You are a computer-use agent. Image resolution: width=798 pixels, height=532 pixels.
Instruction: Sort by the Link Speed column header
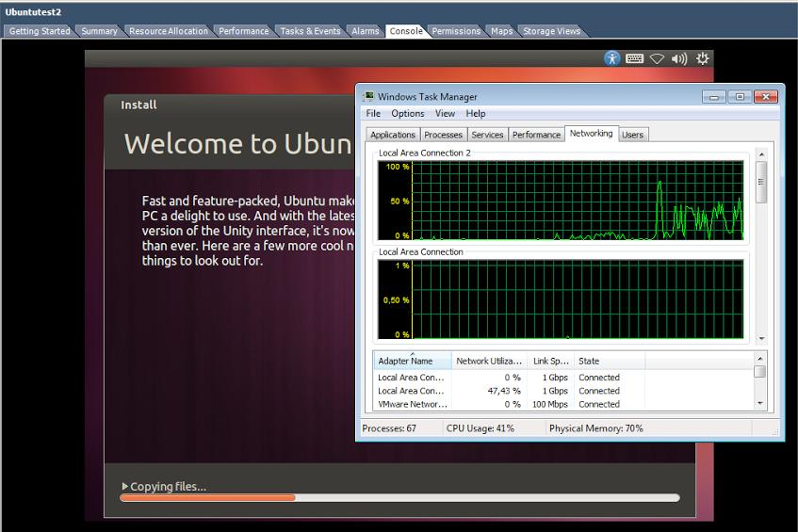[x=550, y=361]
